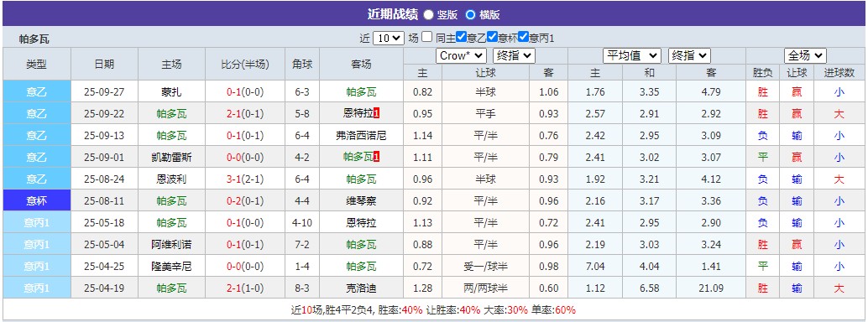The width and height of the screenshot is (868, 322).
Task: Click the 比分(半场) column header
Action: [244, 65]
